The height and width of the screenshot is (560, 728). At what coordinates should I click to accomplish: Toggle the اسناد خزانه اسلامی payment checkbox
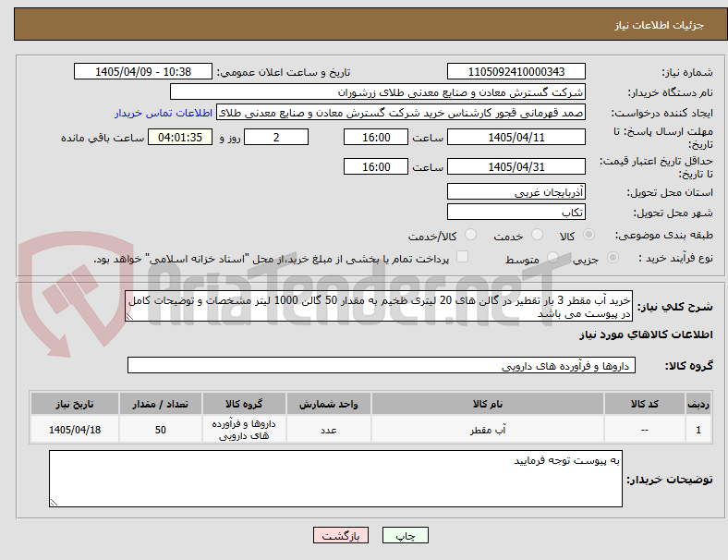click(x=463, y=257)
